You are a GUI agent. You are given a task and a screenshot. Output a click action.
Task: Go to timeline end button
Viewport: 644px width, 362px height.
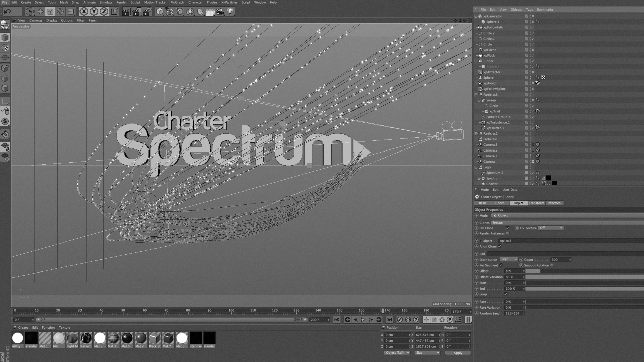point(389,320)
